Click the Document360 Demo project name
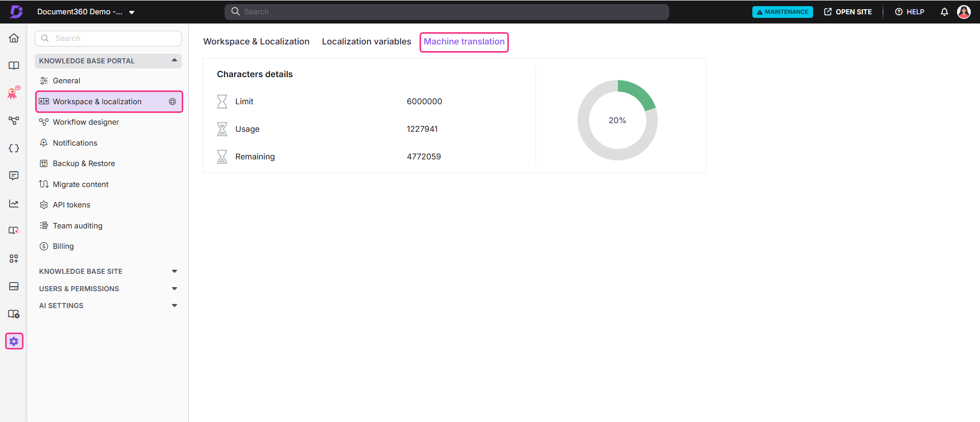This screenshot has height=422, width=980. point(80,12)
